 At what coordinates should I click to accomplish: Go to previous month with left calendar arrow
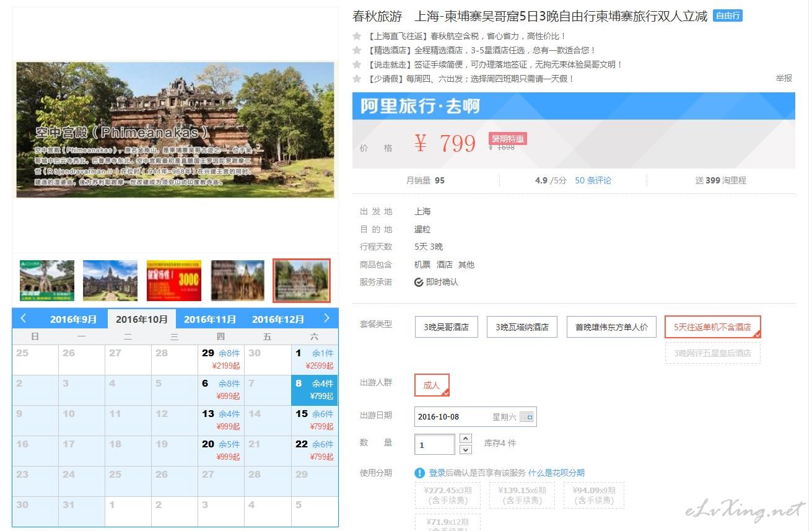(23, 318)
